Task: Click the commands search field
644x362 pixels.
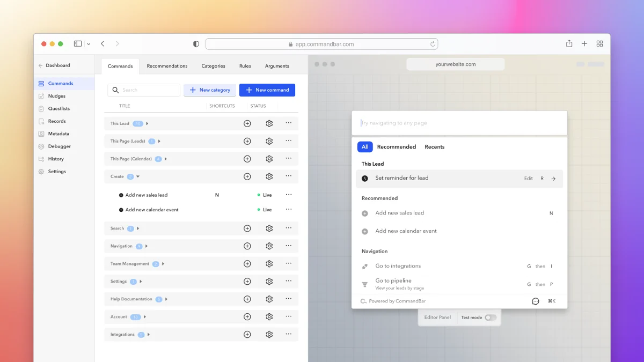Action: click(x=144, y=90)
